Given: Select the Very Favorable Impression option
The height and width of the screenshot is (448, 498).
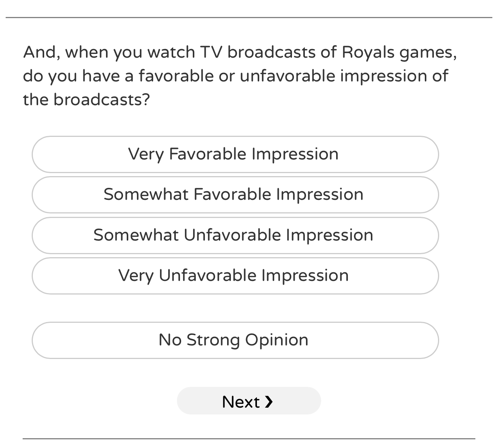Looking at the screenshot, I should click(x=235, y=155).
